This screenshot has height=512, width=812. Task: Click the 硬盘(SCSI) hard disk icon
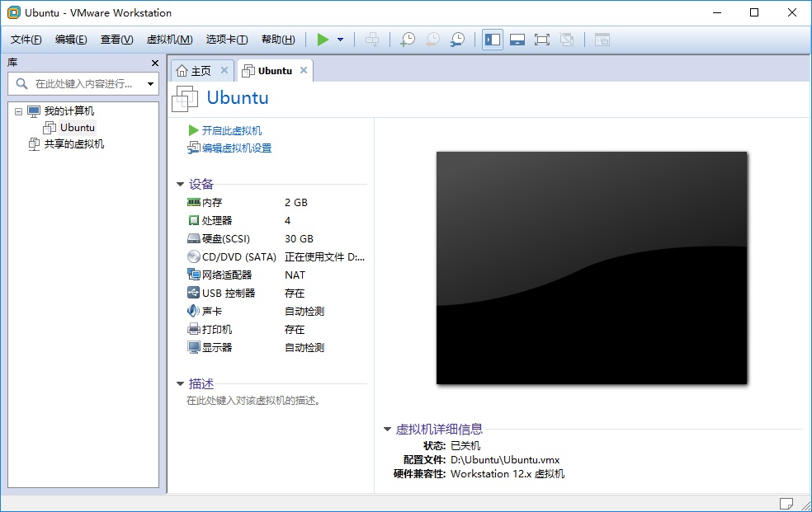[x=194, y=238]
